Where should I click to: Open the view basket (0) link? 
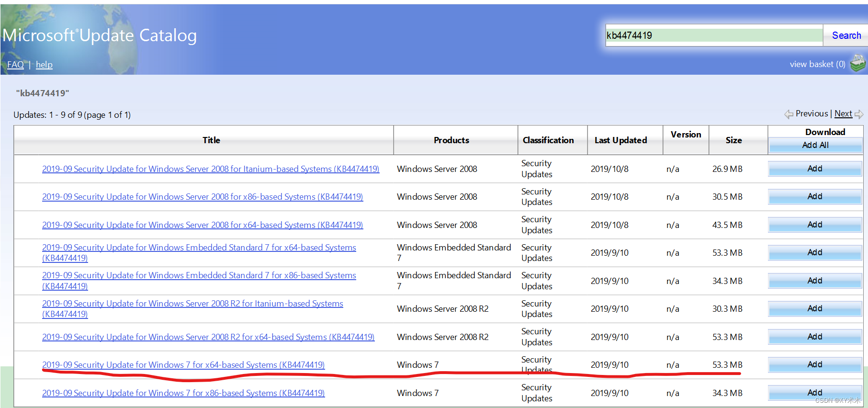(x=817, y=64)
